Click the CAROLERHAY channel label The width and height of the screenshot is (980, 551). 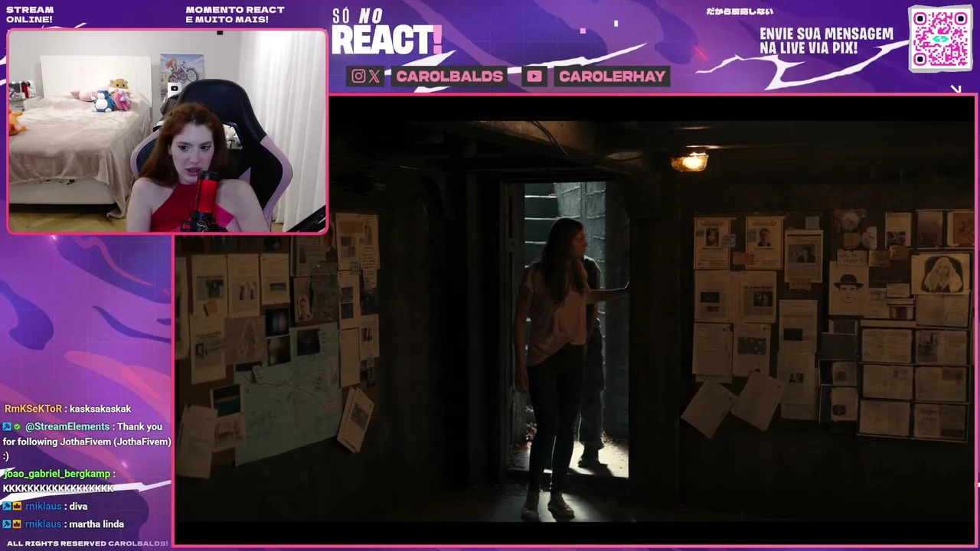pyautogui.click(x=612, y=76)
